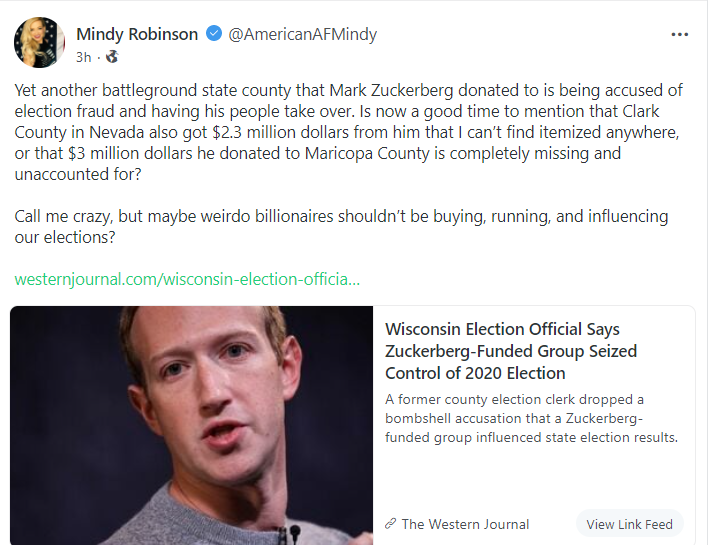708x545 pixels.
Task: Click the Zuckerberg article preview image
Action: (x=192, y=425)
